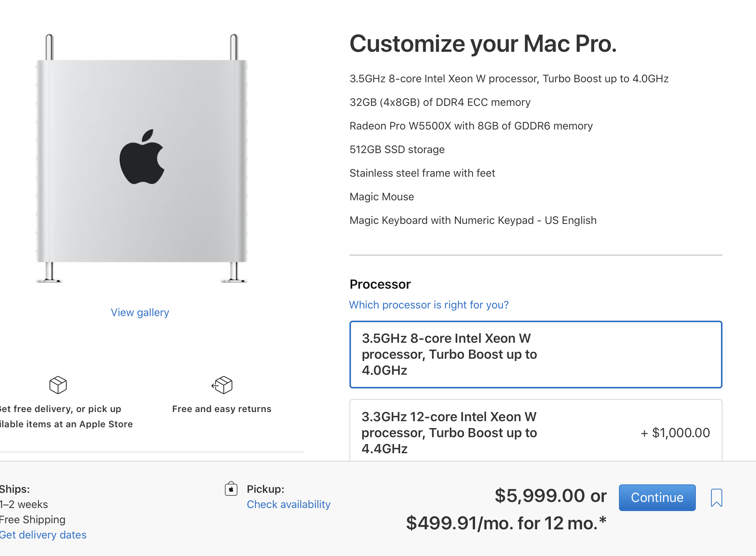Click the free delivery box icon
This screenshot has height=556, width=756.
click(58, 385)
